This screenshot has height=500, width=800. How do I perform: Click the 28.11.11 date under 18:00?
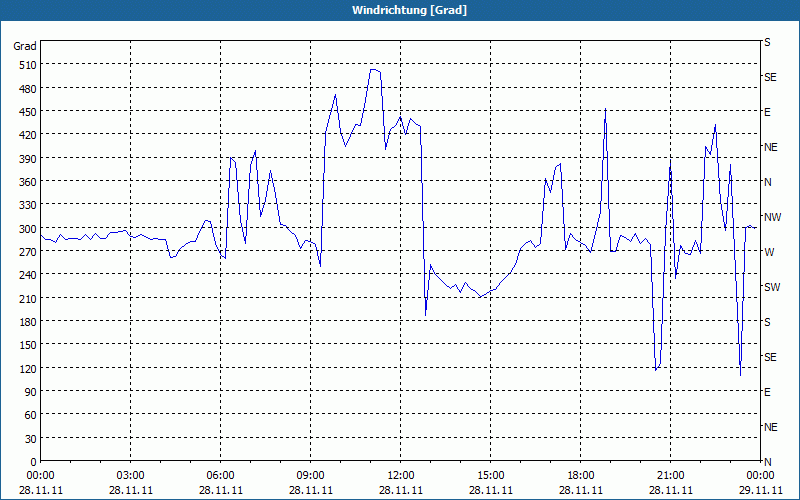581,490
